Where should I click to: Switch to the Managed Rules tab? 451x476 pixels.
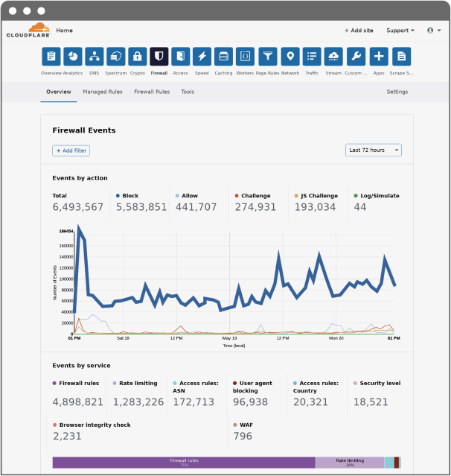click(x=103, y=92)
